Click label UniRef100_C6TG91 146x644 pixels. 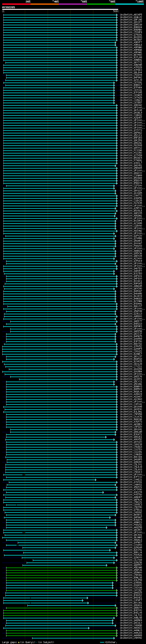[x=131, y=82]
